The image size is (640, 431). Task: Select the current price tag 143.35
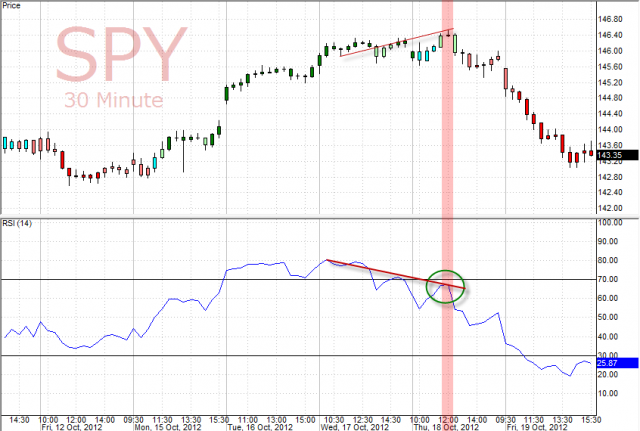click(618, 155)
